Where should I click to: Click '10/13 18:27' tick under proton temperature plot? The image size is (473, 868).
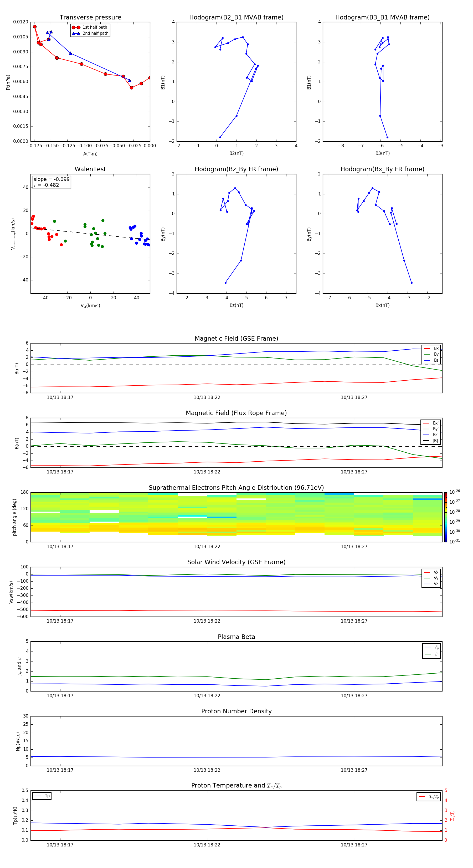coord(354,845)
